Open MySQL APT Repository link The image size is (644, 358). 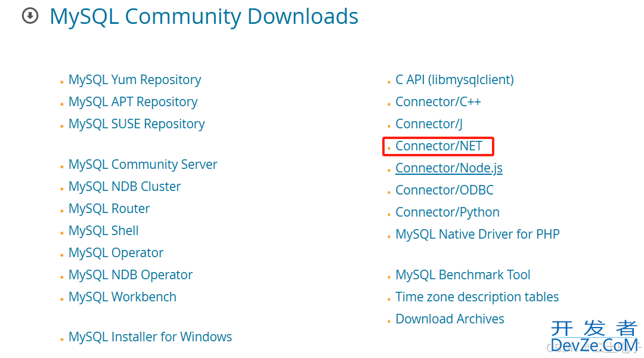pos(133,102)
